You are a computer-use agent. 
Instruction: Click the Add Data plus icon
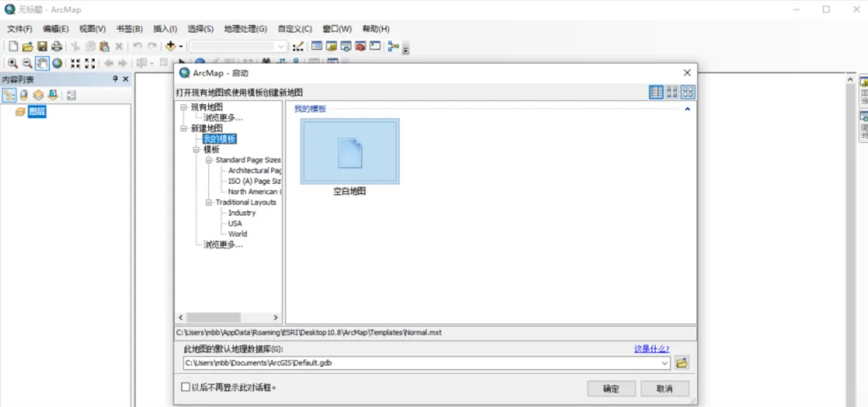point(170,47)
